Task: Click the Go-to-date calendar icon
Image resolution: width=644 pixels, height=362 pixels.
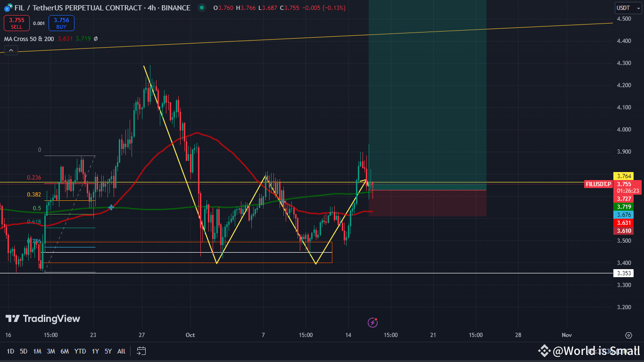Action: coord(141,351)
